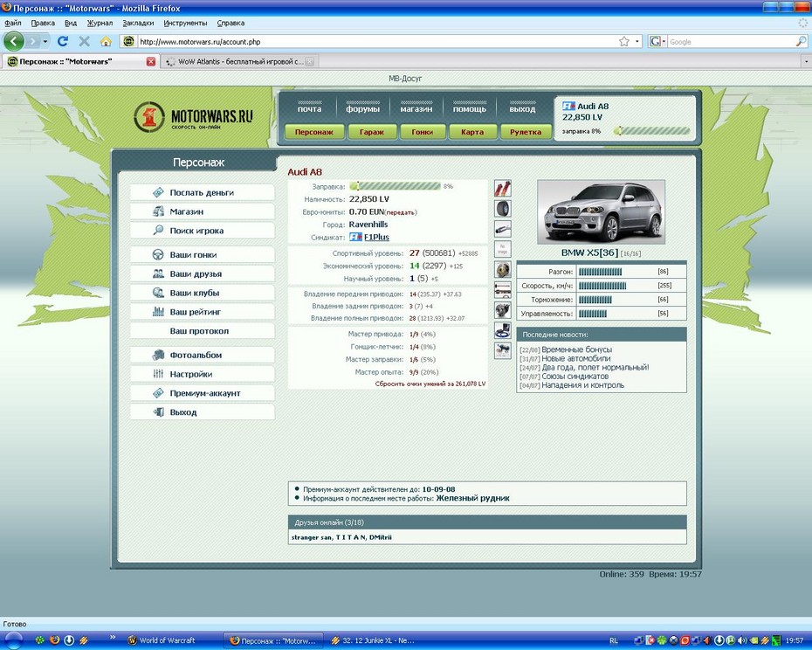The height and width of the screenshot is (650, 812).
Task: Click the electronics kit part icon
Action: click(502, 330)
